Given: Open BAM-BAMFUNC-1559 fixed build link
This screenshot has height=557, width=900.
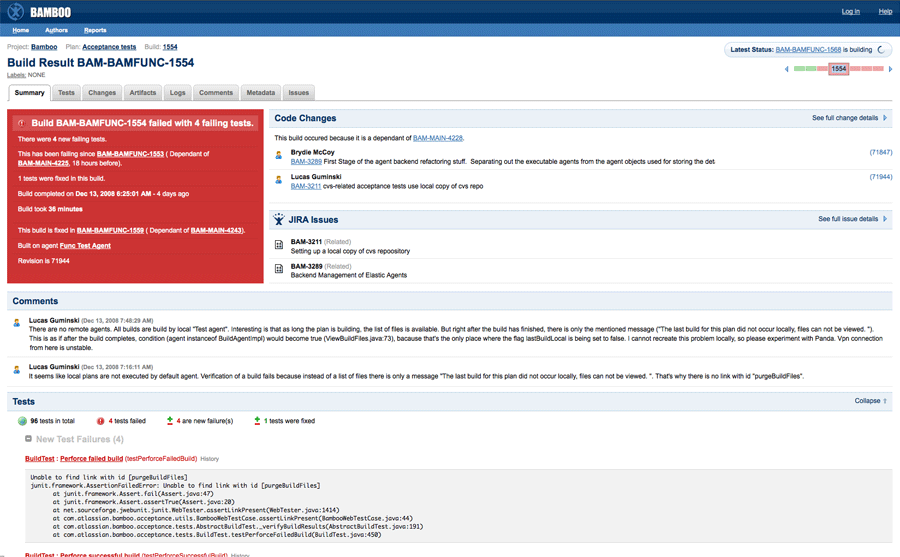Looking at the screenshot, I should (x=110, y=230).
